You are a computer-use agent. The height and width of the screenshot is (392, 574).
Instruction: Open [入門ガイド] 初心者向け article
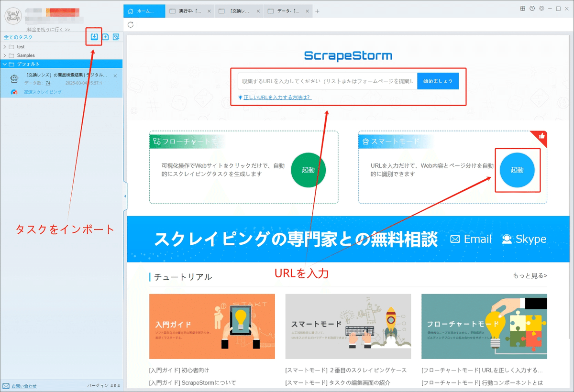179,370
